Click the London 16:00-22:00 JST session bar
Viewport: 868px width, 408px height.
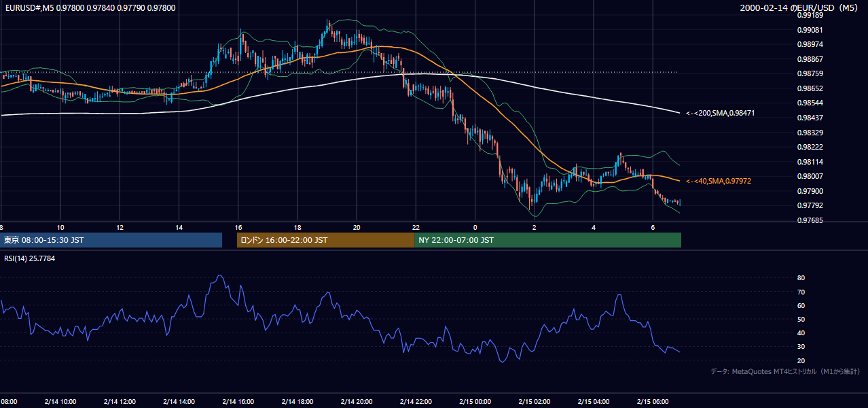click(x=325, y=240)
